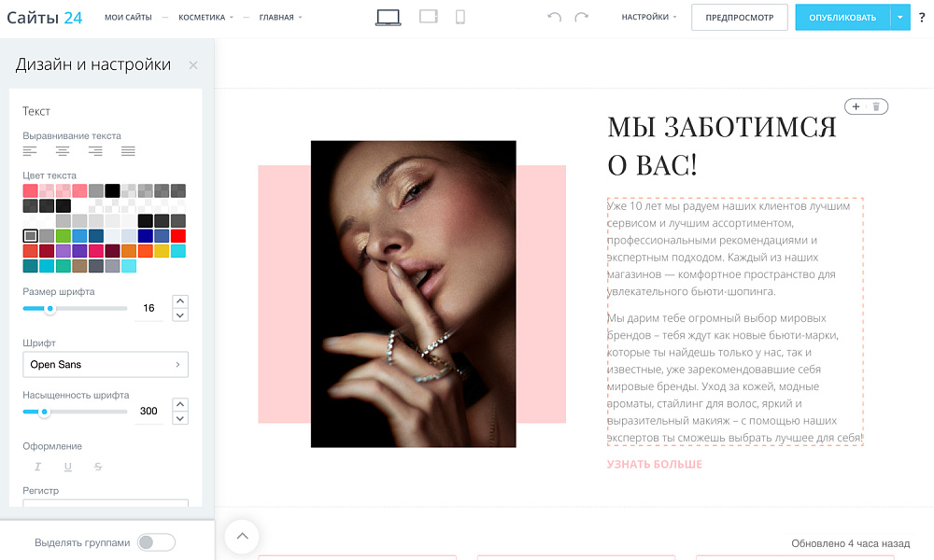Apply strikethrough formatting to the text

point(97,467)
